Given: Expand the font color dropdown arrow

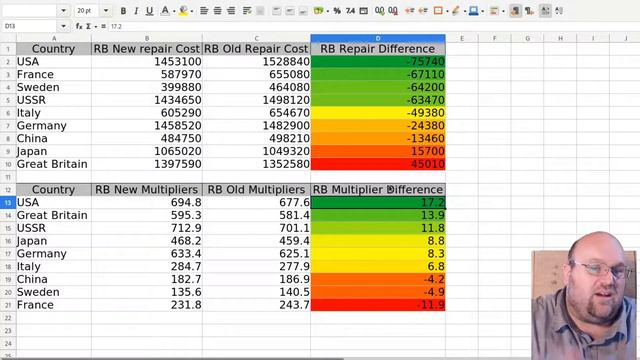Looking at the screenshot, I should point(174,11).
